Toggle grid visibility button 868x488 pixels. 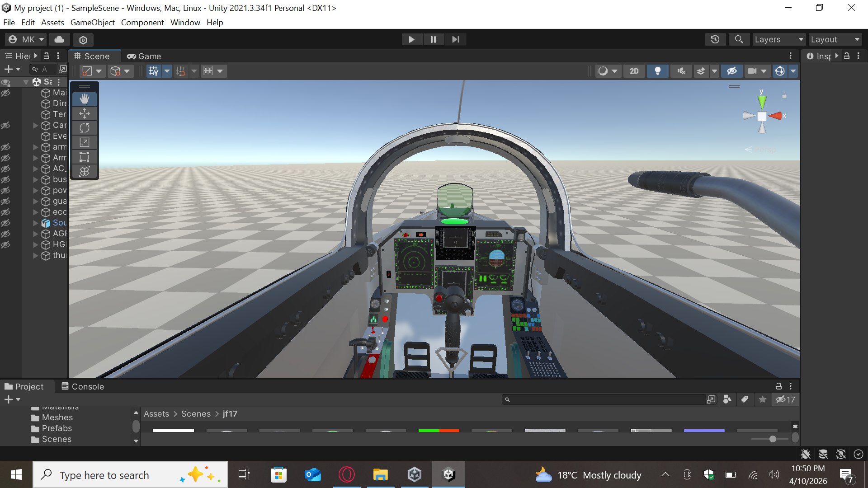154,71
